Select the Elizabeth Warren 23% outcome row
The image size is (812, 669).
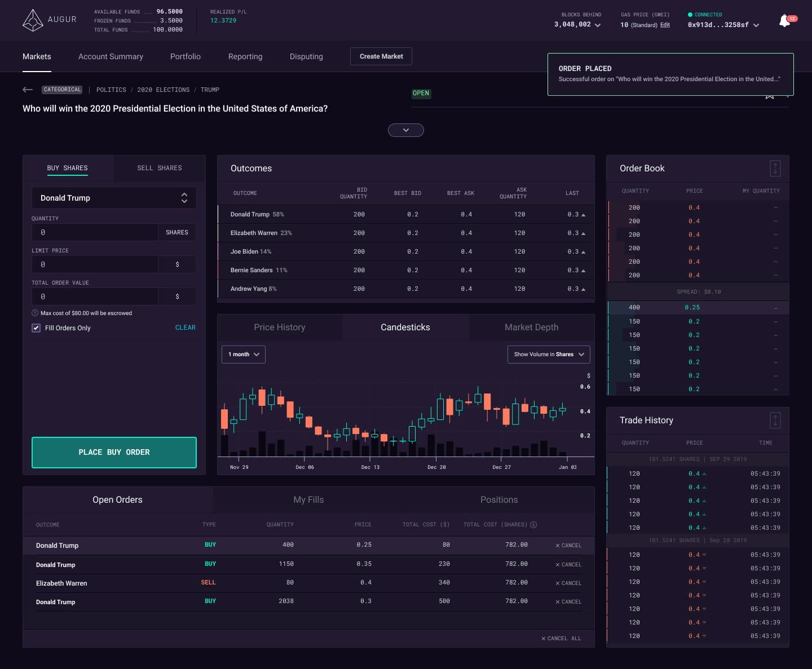tap(406, 233)
